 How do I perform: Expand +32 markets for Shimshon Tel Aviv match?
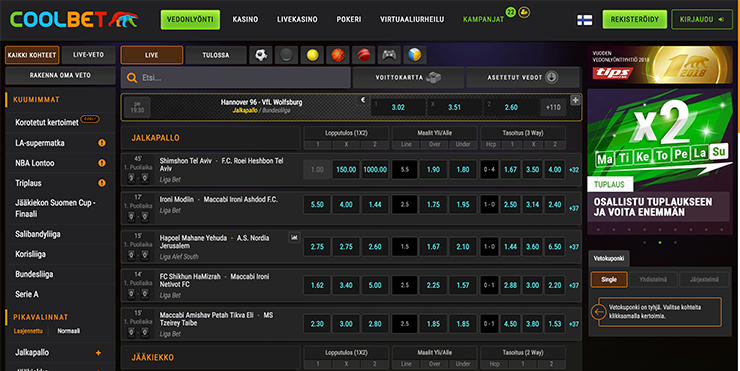[574, 170]
